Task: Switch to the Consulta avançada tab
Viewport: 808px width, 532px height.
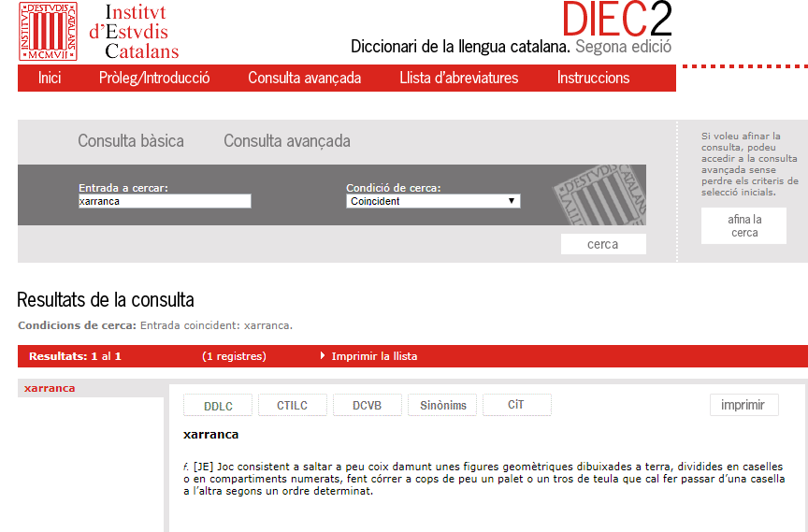Action: 287,141
